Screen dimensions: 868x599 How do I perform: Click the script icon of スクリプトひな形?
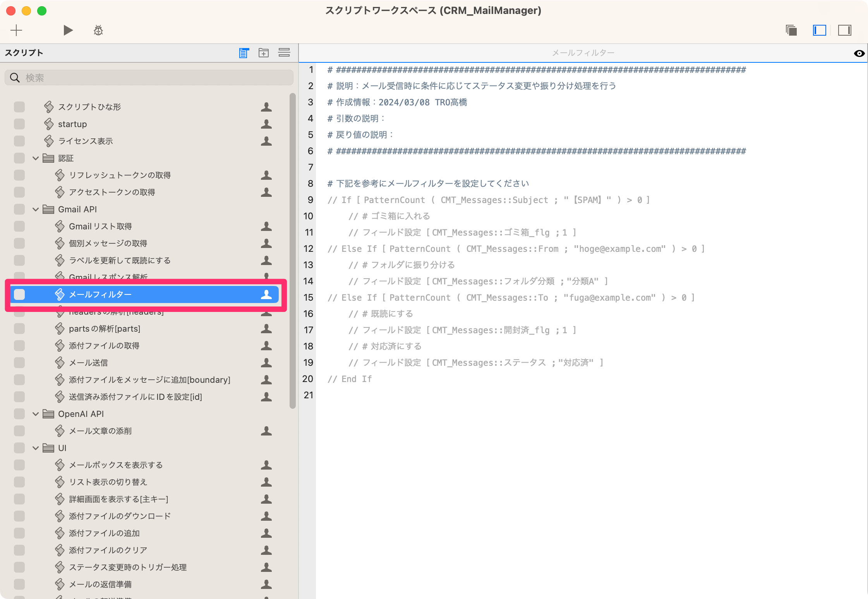(49, 107)
